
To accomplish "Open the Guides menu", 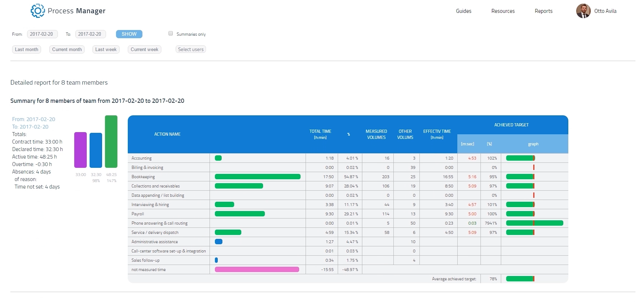I will [x=463, y=11].
